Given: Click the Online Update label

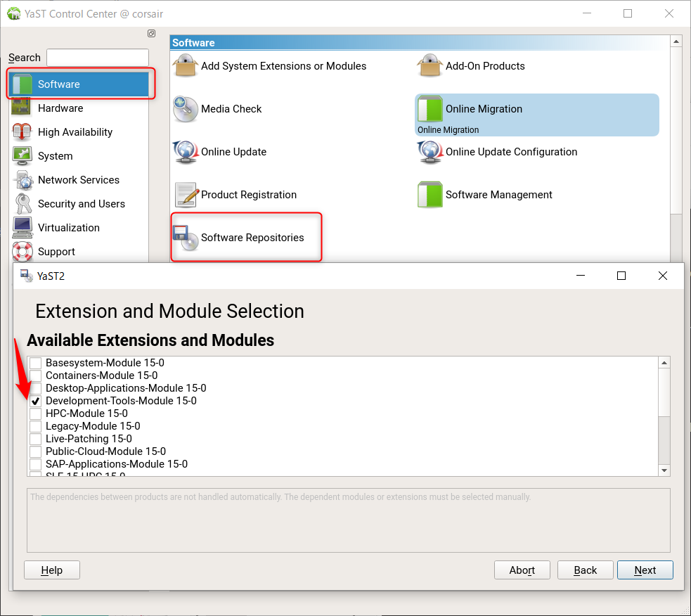Looking at the screenshot, I should point(233,152).
